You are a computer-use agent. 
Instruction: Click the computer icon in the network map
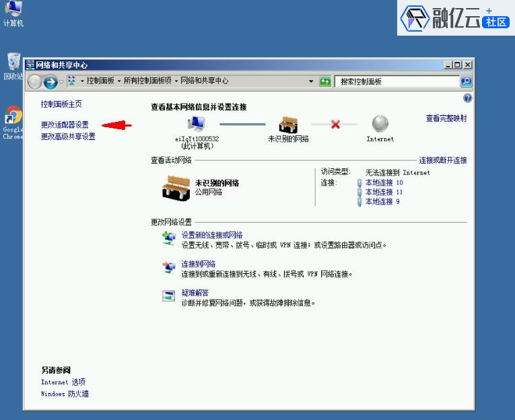tap(196, 125)
